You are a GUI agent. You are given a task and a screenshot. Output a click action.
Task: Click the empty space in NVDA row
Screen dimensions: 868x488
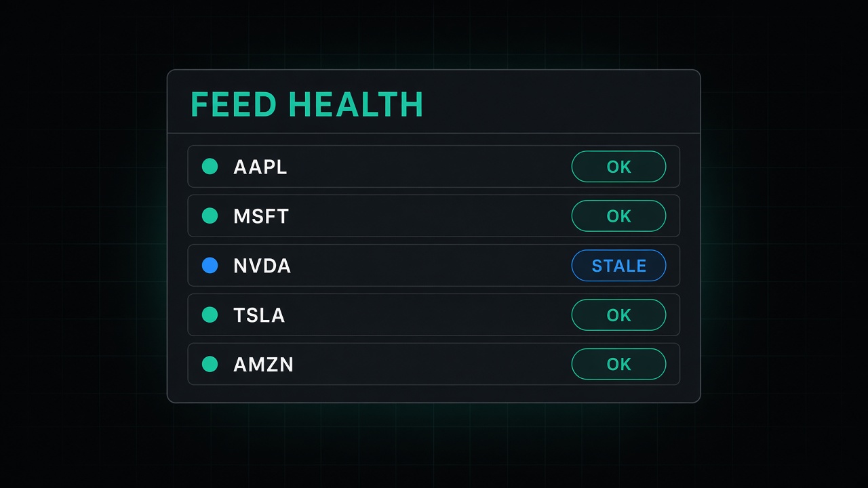(x=431, y=265)
